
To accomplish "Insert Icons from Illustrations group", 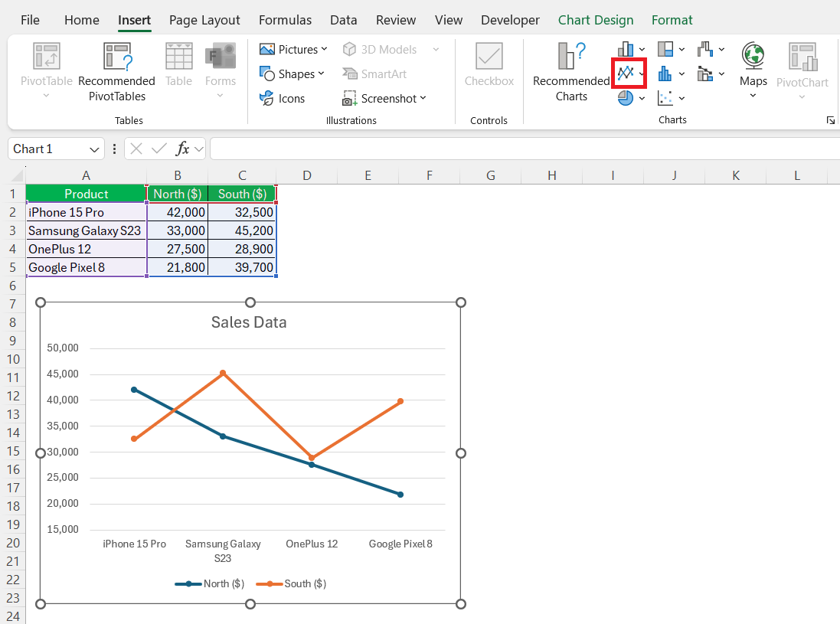I will point(282,98).
